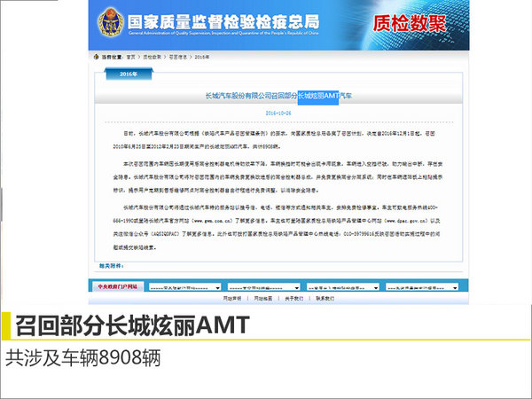Open the fourth footer links dropdown
This screenshot has height=399, width=532.
pos(422,287)
